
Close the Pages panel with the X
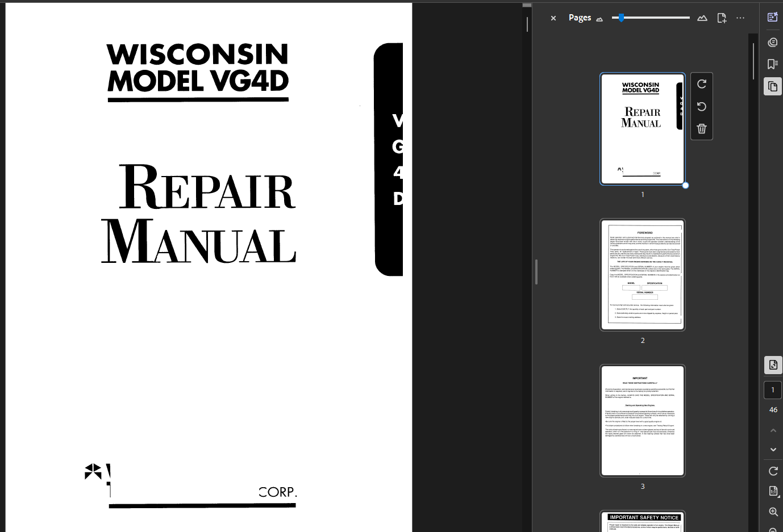pos(553,18)
